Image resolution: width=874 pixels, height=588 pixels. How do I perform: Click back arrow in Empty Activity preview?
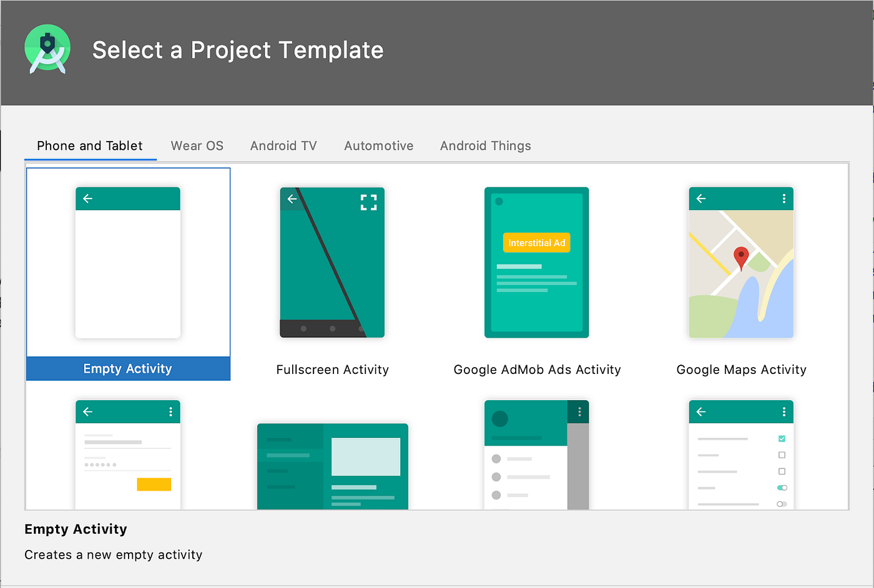click(x=88, y=198)
